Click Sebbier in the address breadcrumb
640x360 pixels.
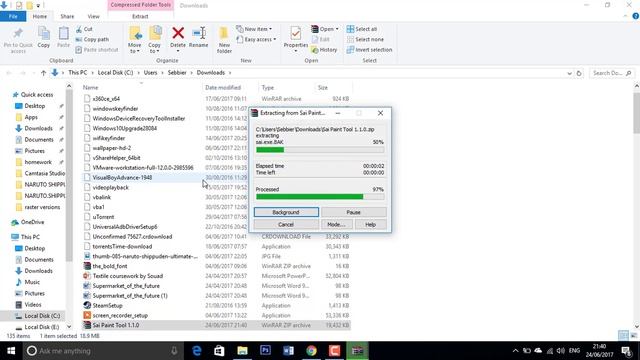177,73
